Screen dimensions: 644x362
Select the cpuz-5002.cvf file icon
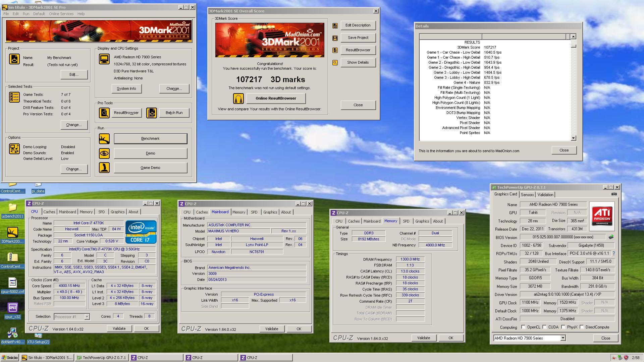(12, 286)
